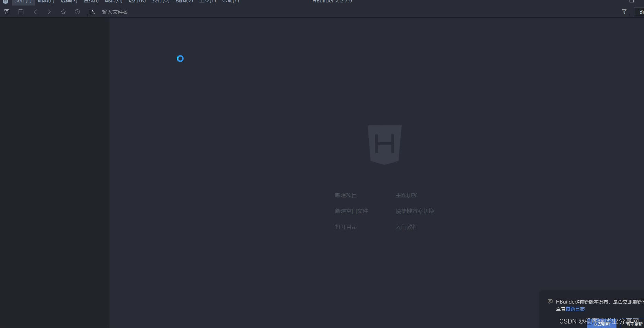
Task: Click the 新建空白文件 shortcut link
Action: (351, 211)
